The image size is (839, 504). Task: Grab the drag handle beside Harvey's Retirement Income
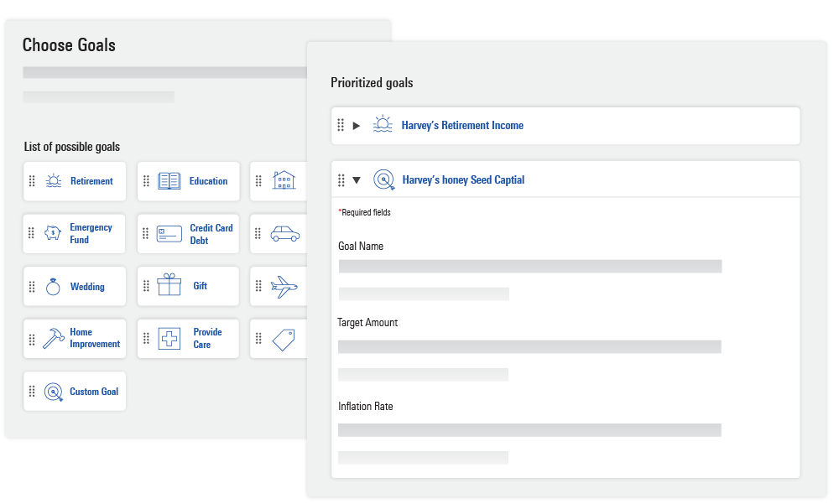tap(341, 126)
